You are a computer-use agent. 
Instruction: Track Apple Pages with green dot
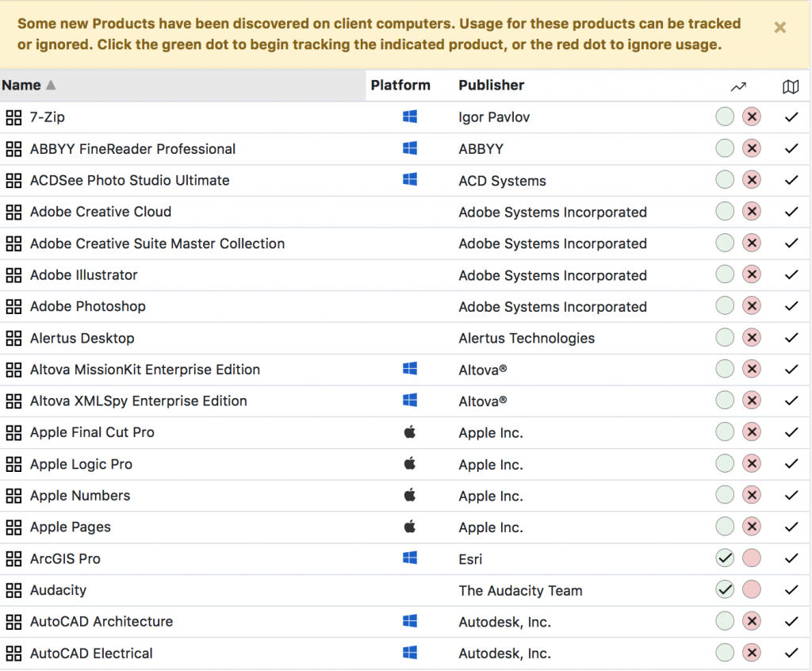pos(725,527)
